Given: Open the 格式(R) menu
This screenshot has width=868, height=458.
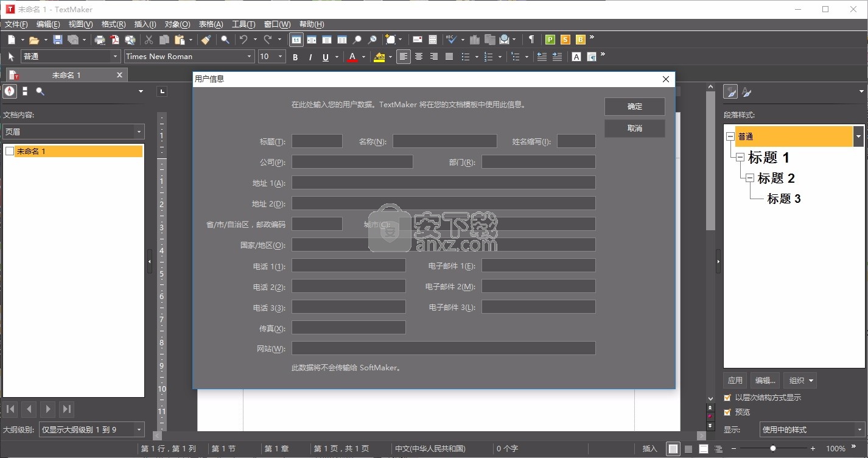Looking at the screenshot, I should (x=113, y=24).
